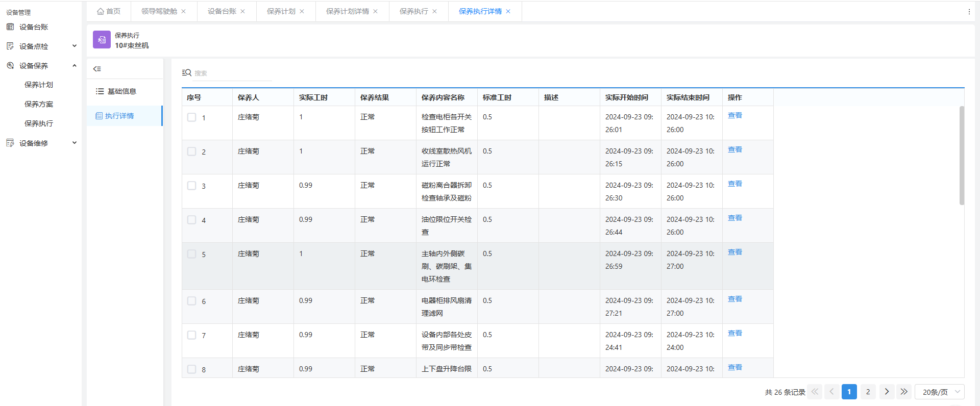The width and height of the screenshot is (980, 406).
Task: Open 保养执行 in the sidebar menu
Action: 39,123
